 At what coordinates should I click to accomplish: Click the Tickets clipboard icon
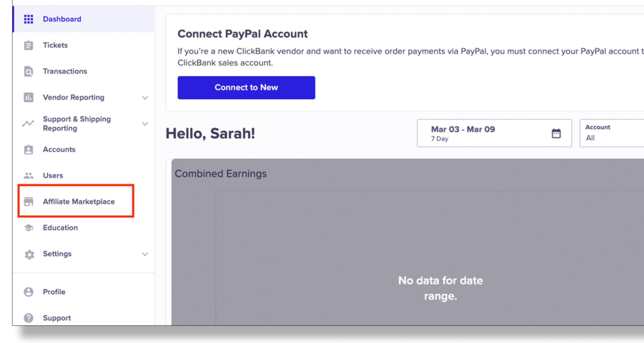29,45
